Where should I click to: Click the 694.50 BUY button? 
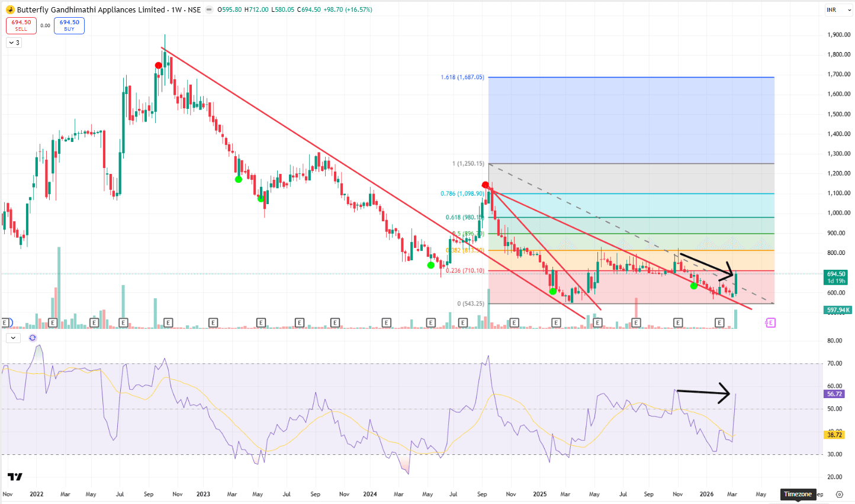pyautogui.click(x=69, y=25)
